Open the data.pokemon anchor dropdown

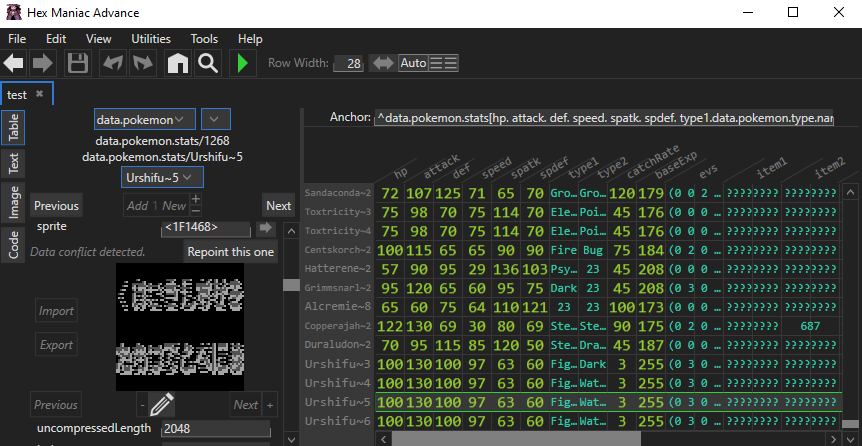click(145, 119)
